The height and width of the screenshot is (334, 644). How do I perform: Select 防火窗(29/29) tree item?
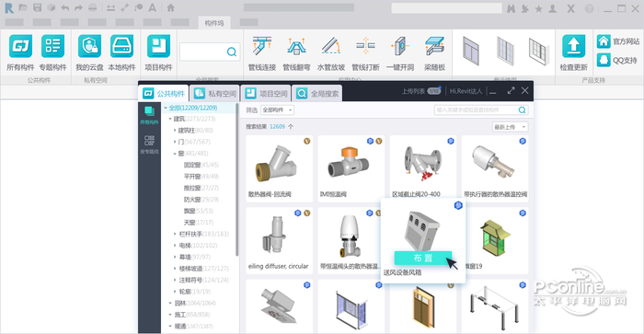pyautogui.click(x=201, y=200)
